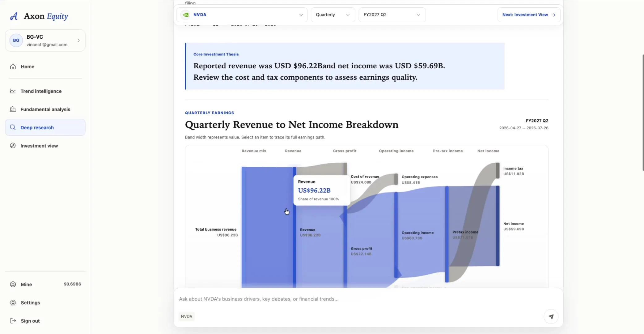The image size is (644, 334).
Task: Click the Mine account icon
Action: (13, 284)
